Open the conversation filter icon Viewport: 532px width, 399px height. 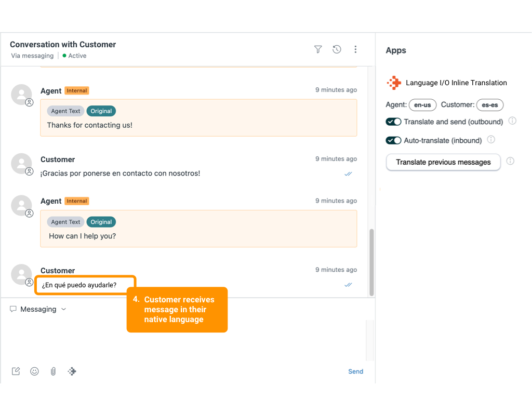point(317,49)
